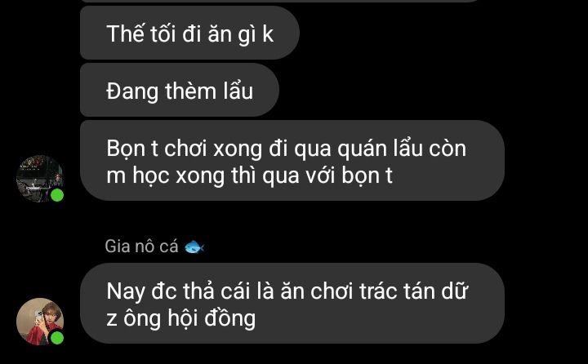Click the sender name "Gia nô cá"

click(141, 246)
